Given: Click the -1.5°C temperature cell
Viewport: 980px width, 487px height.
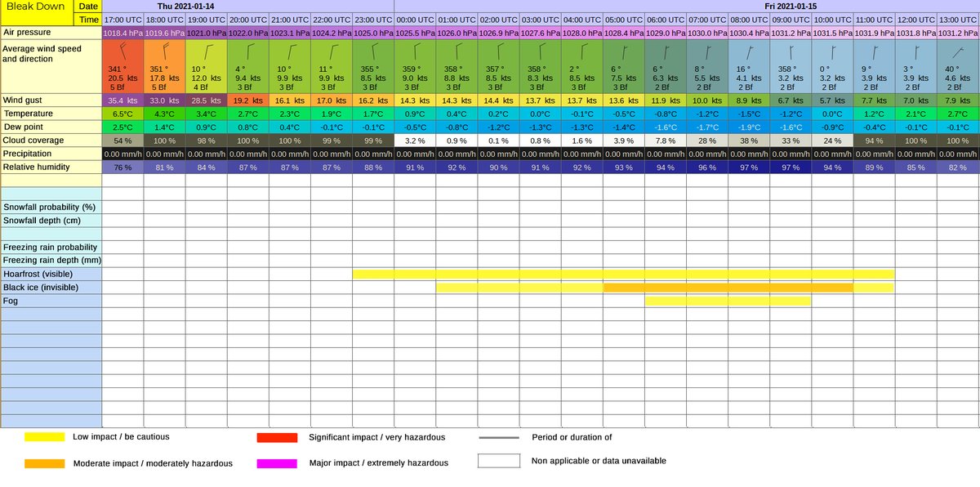Looking at the screenshot, I should point(749,114).
